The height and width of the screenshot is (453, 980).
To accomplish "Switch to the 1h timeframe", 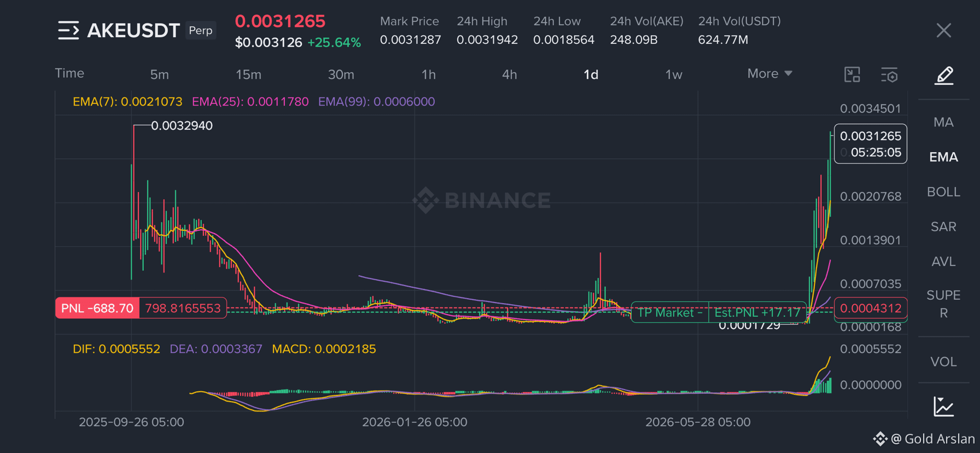I will point(429,74).
